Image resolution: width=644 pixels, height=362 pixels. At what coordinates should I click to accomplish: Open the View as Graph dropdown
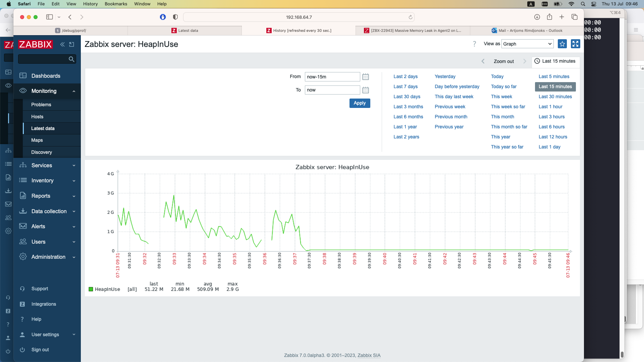(x=528, y=44)
